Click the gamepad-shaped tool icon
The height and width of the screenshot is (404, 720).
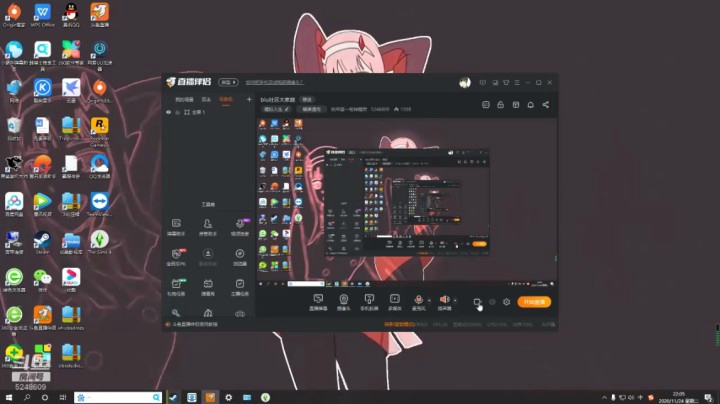point(240,314)
